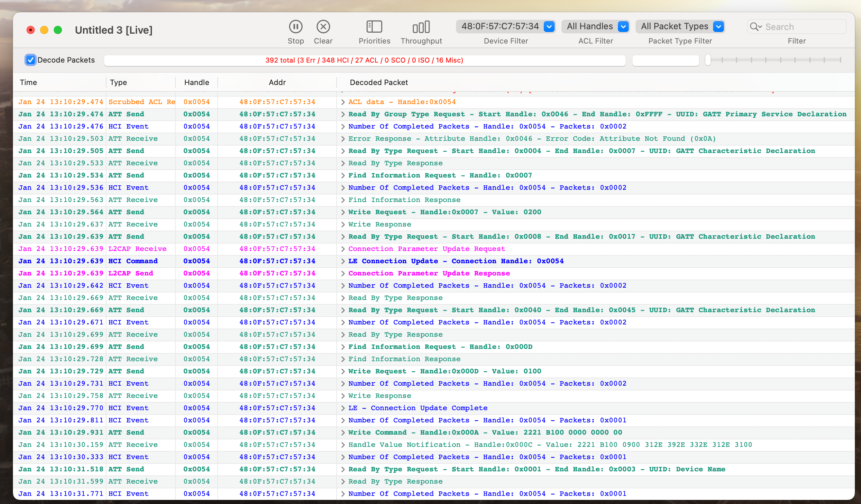Expand the Handle Value Notification row
Screen dimensions: 861x504
tap(343, 445)
